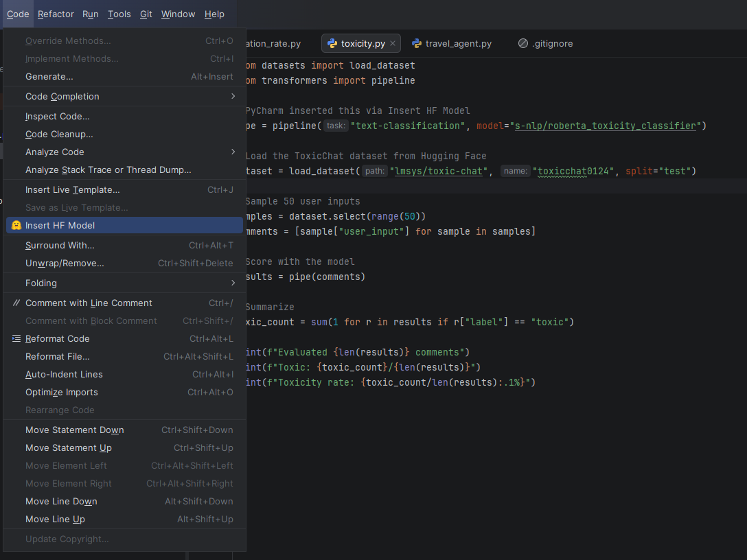Click the "toxicchat0124" string in code
Image resolution: width=747 pixels, height=560 pixels.
click(573, 171)
